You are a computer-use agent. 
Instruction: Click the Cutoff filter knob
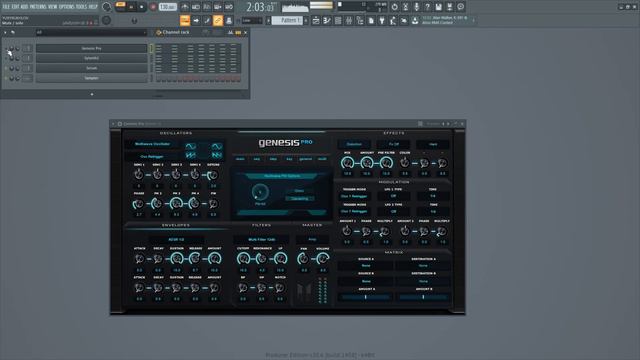(243, 258)
